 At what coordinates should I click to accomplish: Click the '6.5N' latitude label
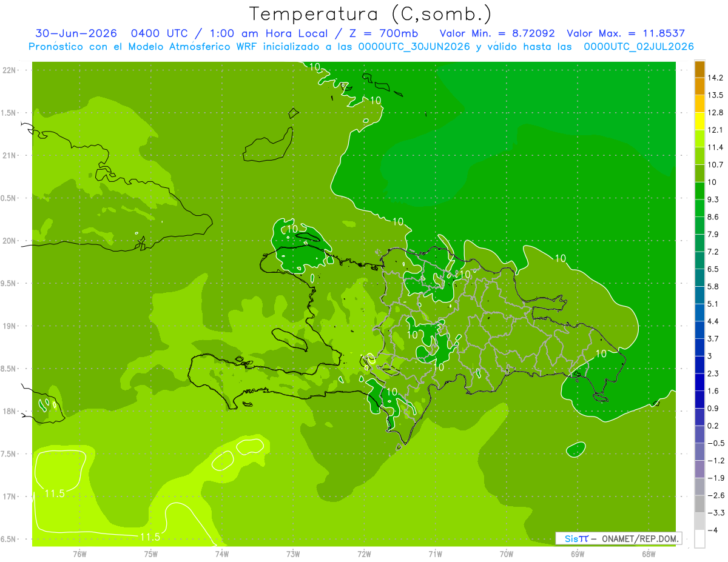[x=9, y=539]
